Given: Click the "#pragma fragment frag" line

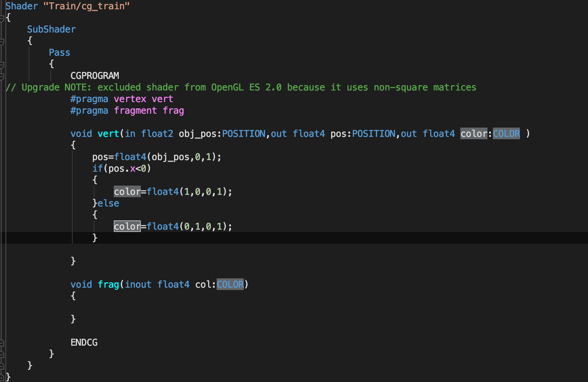Looking at the screenshot, I should point(127,111).
